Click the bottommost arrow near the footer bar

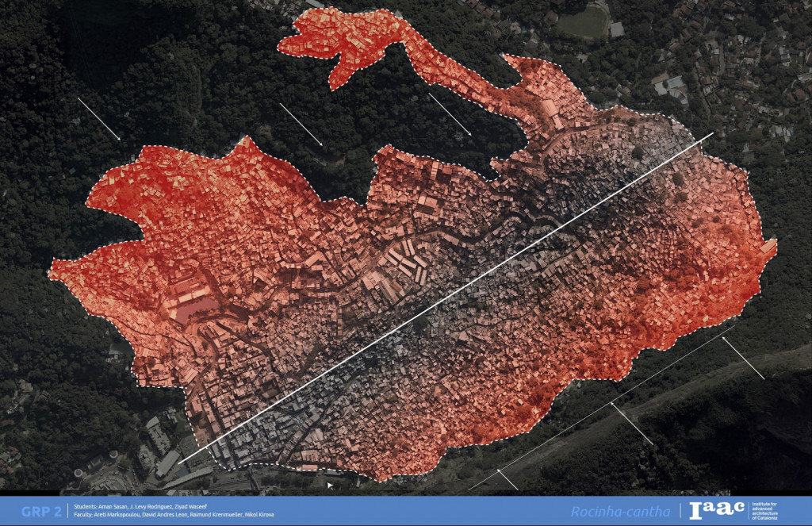(x=507, y=480)
